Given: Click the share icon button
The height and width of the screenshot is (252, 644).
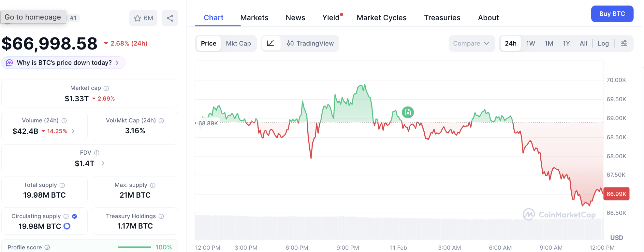Looking at the screenshot, I should (170, 18).
